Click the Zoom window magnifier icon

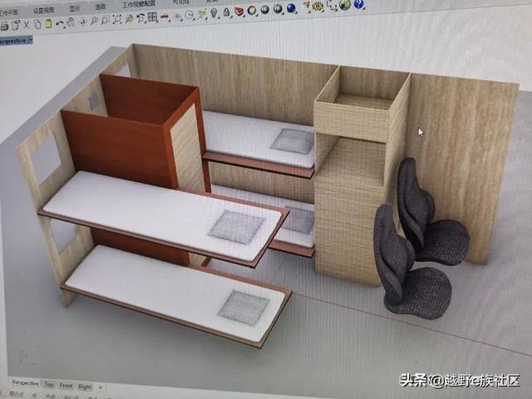[105, 20]
